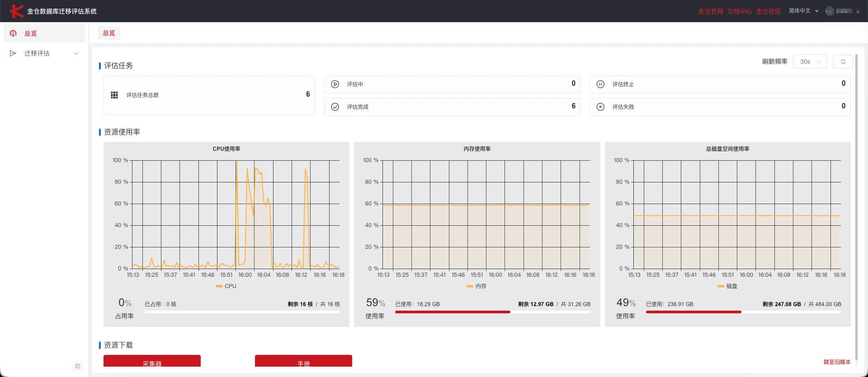
Task: Click the 评估任务总数 card
Action: 209,95
